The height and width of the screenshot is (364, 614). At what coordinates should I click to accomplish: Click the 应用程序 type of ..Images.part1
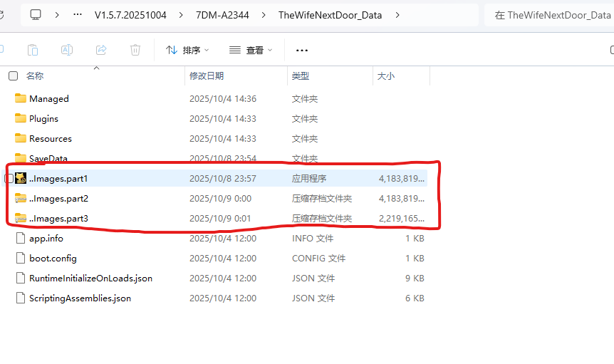[x=309, y=179]
